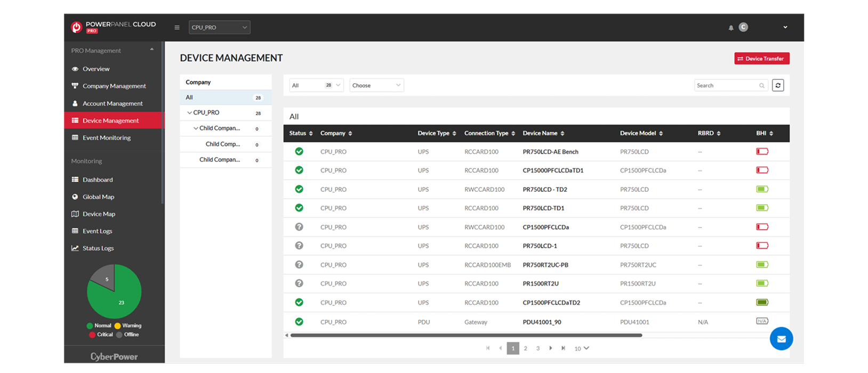The image size is (868, 373).
Task: Open Company Management in the sidebar
Action: [113, 86]
